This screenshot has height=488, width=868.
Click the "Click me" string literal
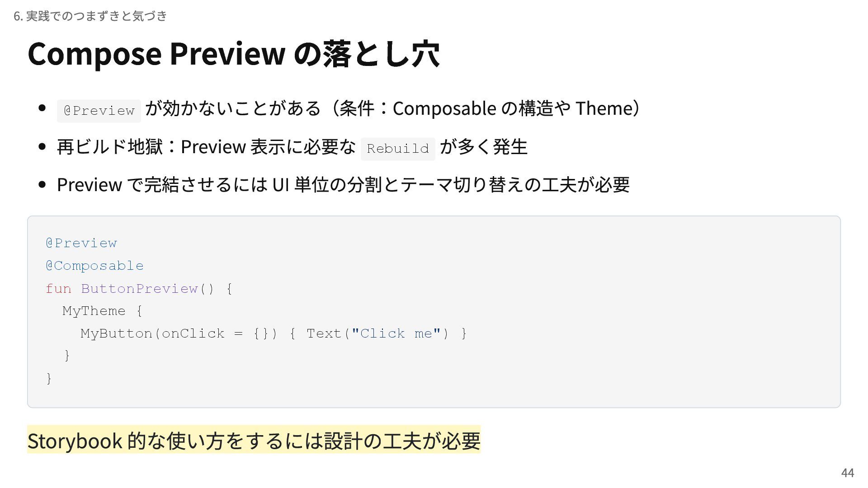click(x=396, y=333)
